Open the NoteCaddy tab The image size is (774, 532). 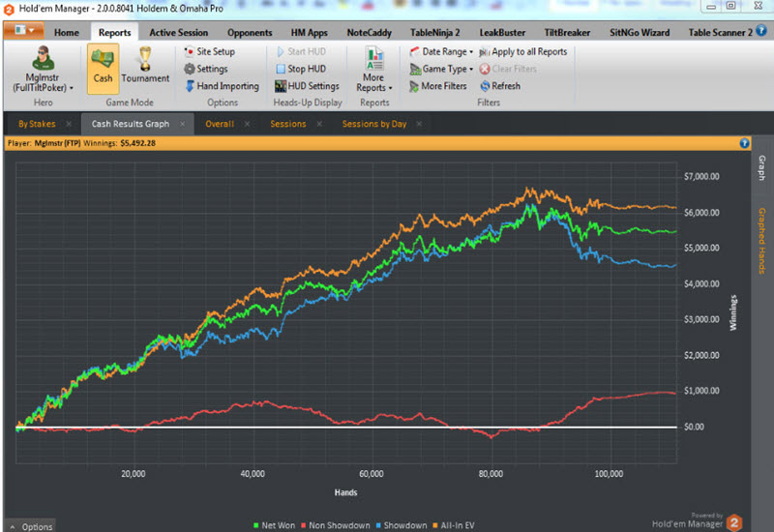[x=370, y=33]
